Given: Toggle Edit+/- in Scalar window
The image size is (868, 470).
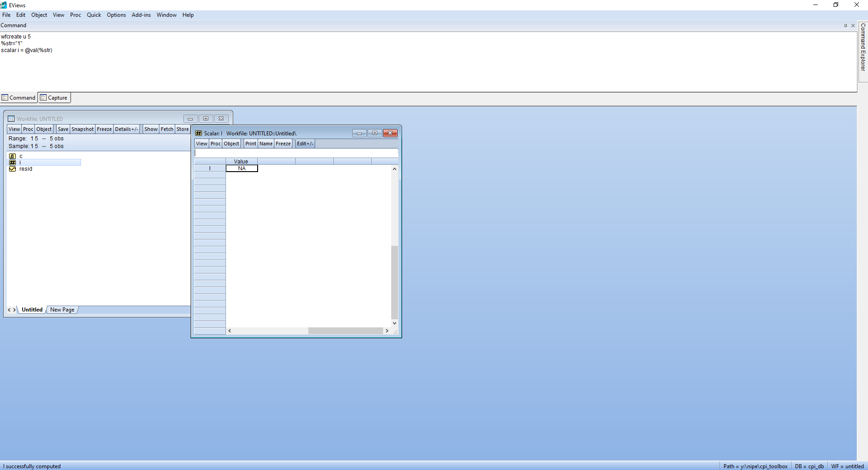Looking at the screenshot, I should point(305,144).
